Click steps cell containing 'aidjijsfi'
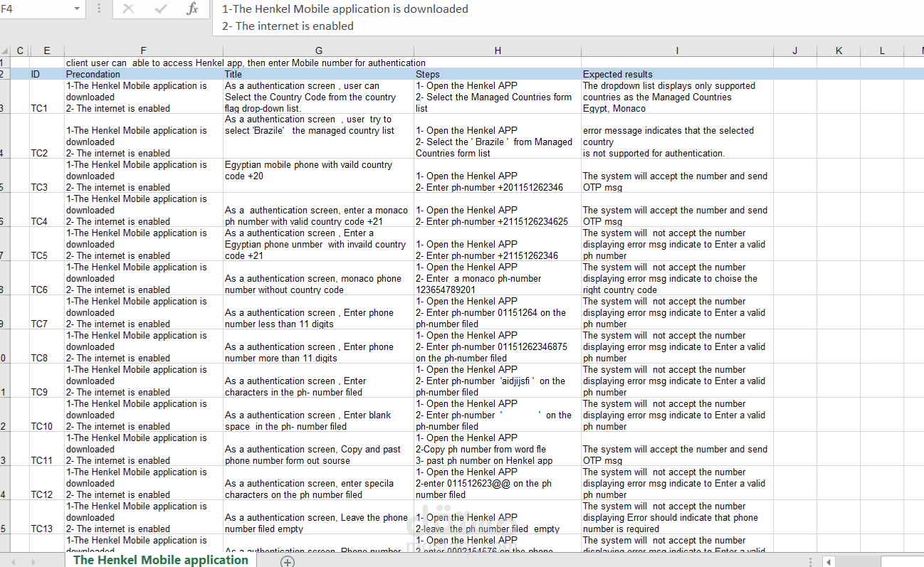Image resolution: width=924 pixels, height=567 pixels. click(498, 381)
